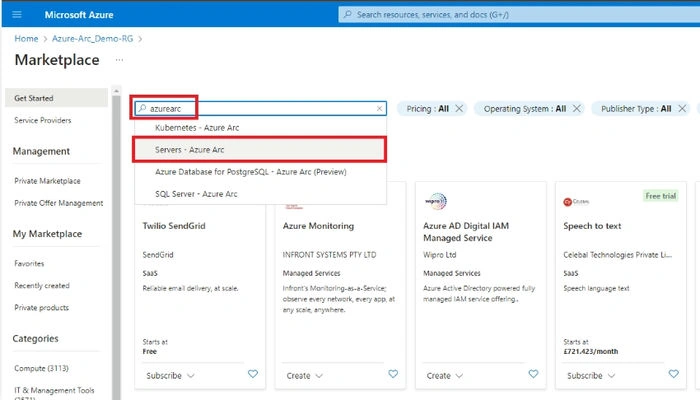
Task: Click the Free trial badge
Action: (x=661, y=196)
